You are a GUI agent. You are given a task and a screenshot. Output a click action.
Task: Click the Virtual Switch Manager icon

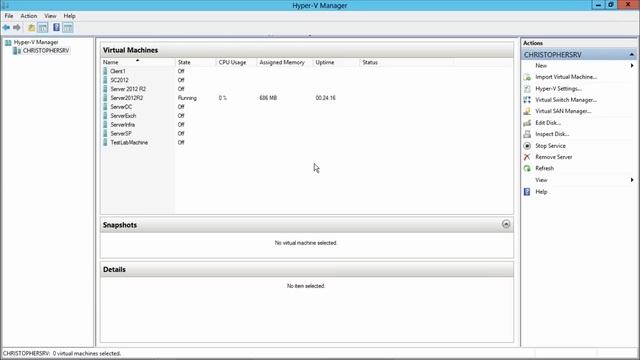pos(527,100)
